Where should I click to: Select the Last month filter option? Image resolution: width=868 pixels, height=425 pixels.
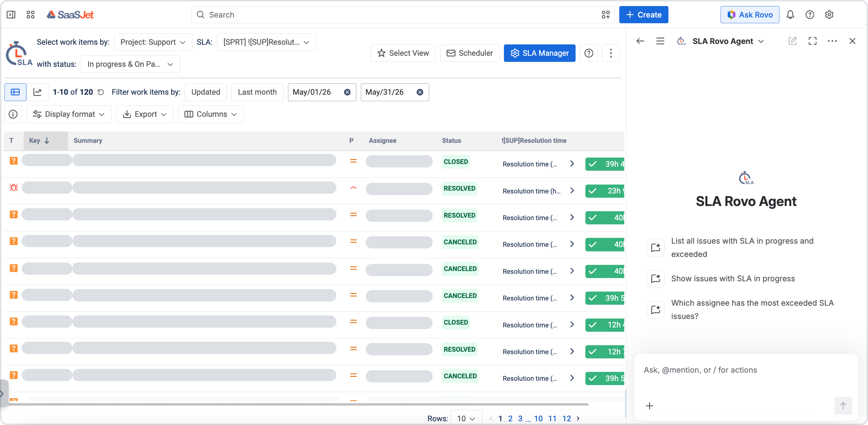click(x=257, y=92)
